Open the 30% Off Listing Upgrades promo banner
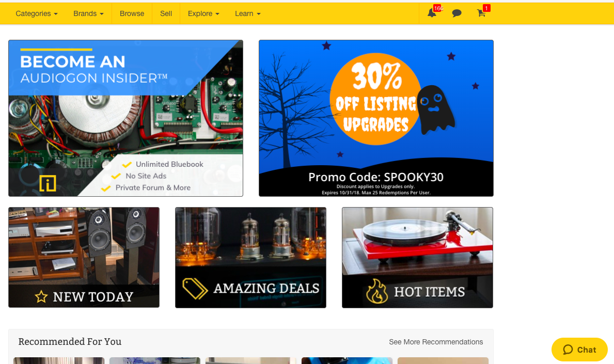This screenshot has height=364, width=614. pos(376,118)
